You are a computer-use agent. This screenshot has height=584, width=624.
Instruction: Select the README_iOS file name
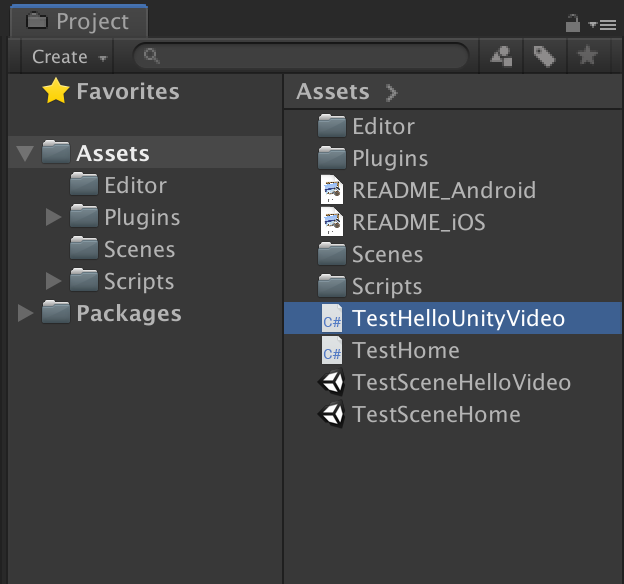pos(419,222)
